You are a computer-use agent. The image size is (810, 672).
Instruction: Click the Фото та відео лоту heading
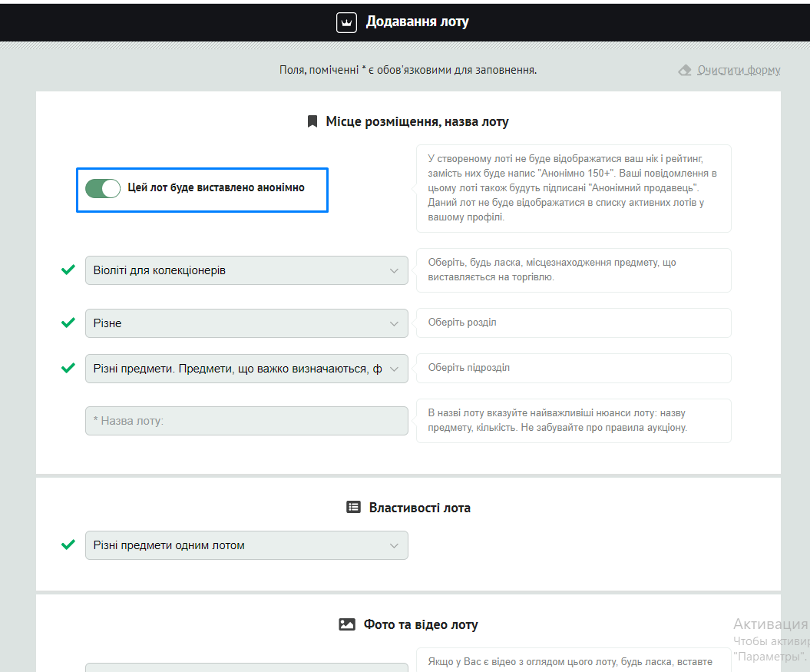pos(421,624)
